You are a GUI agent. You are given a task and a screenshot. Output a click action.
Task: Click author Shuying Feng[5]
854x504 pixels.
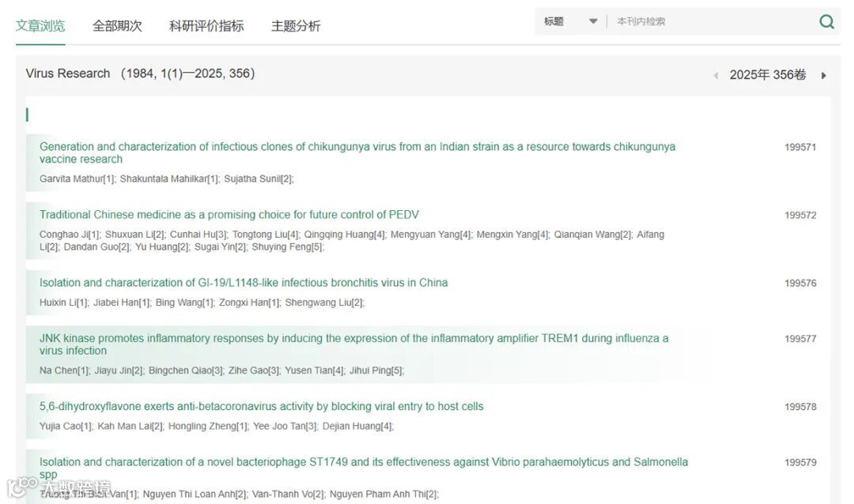(286, 247)
